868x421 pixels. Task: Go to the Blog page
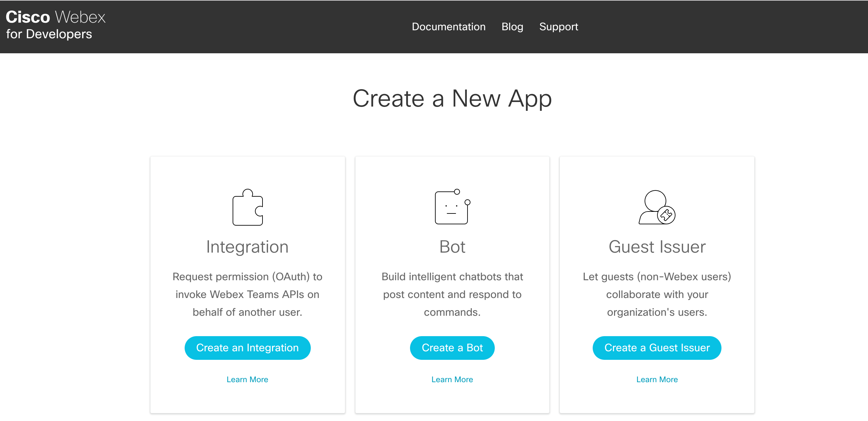(512, 27)
